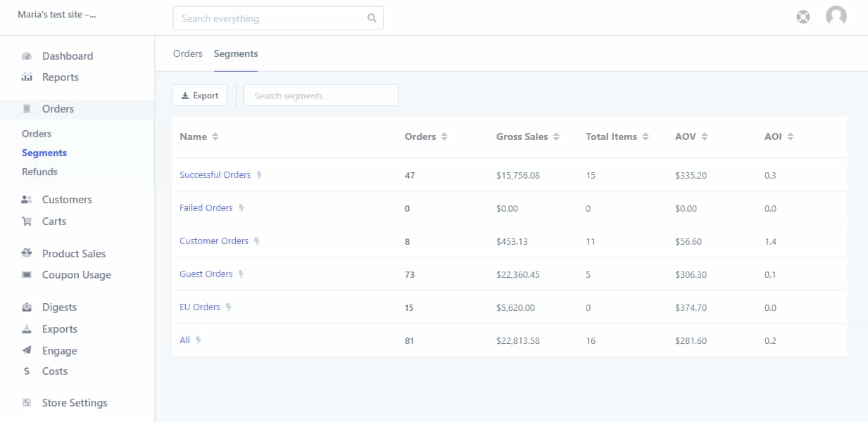Switch to the Orders tab
The height and width of the screenshot is (422, 868).
click(x=188, y=53)
